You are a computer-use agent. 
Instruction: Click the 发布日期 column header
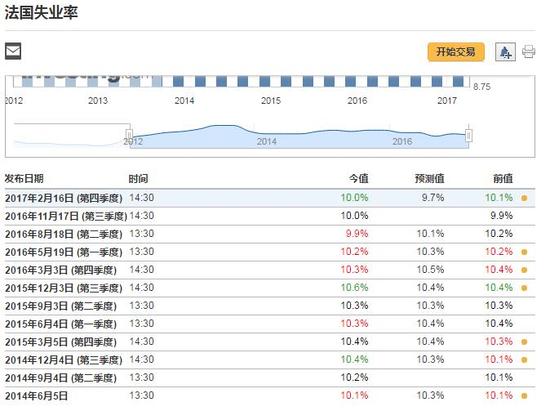(24, 178)
